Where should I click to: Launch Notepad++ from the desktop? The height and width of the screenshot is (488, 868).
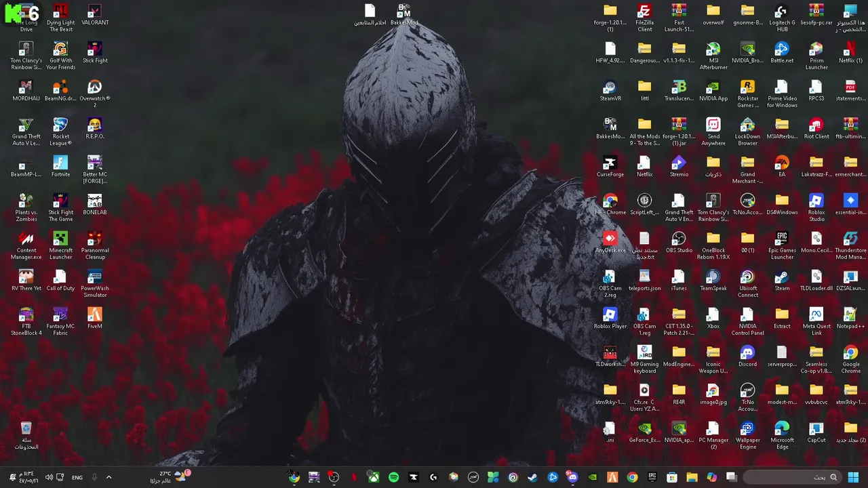coord(850,319)
